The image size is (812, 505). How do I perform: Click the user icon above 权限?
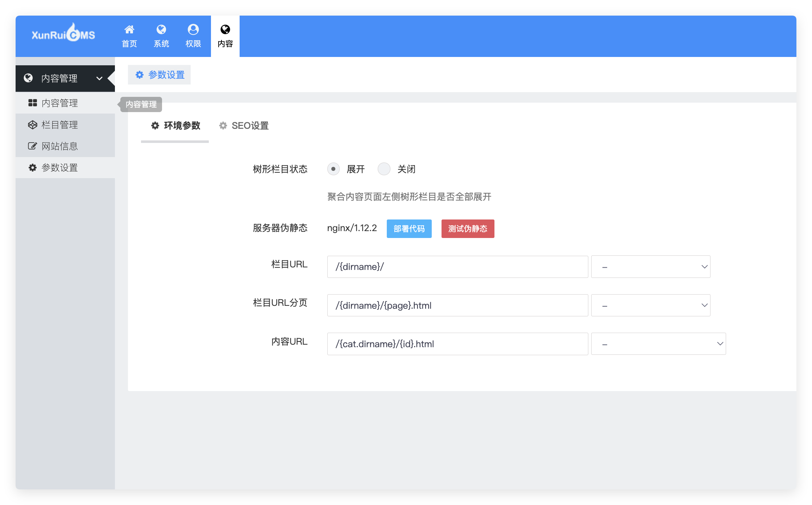[x=193, y=29]
